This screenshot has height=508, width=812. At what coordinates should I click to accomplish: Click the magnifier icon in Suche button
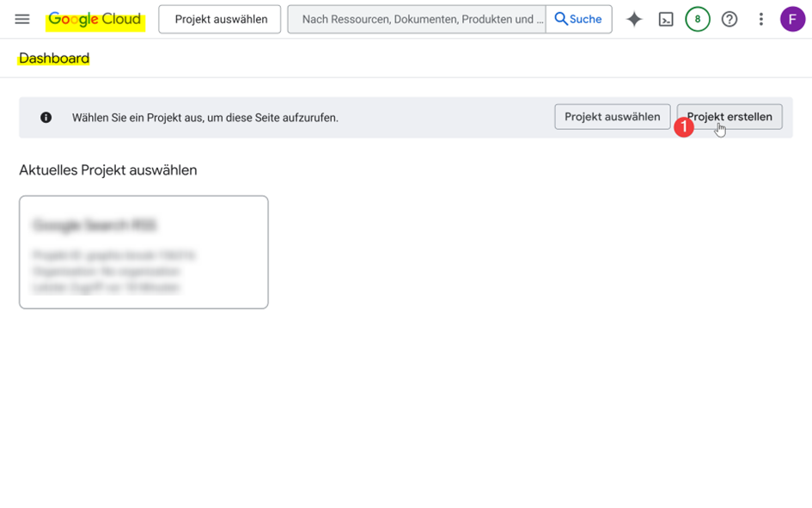pyautogui.click(x=561, y=19)
